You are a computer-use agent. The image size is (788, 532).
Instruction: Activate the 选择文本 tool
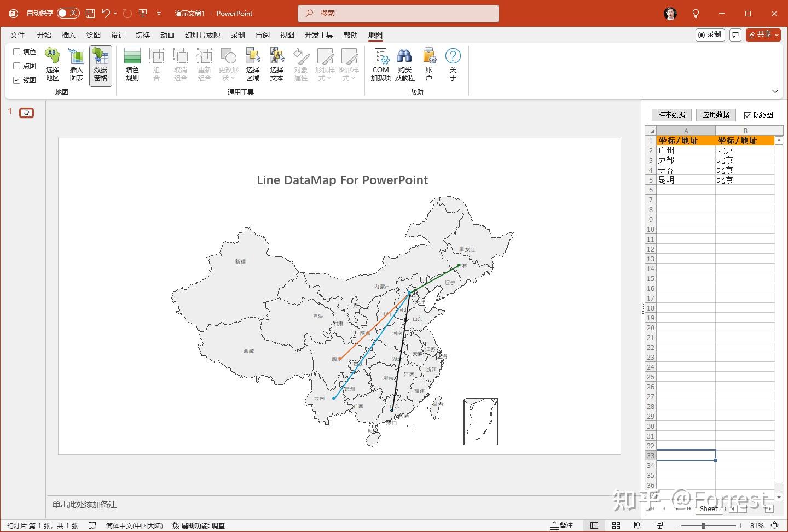coord(277,64)
